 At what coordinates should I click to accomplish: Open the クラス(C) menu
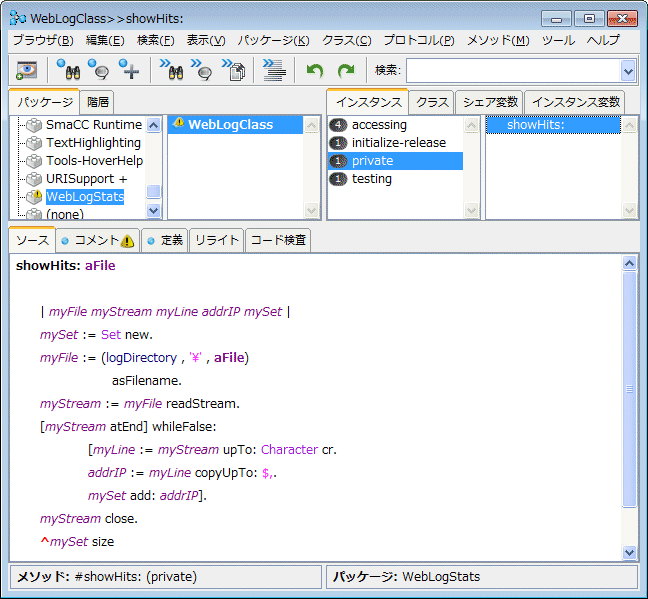(x=346, y=40)
